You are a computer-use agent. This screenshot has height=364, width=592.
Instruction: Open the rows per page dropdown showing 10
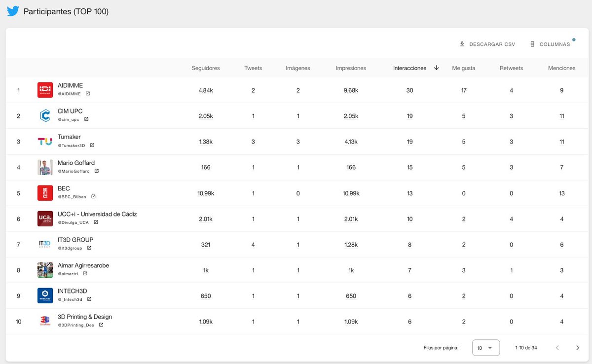click(485, 347)
